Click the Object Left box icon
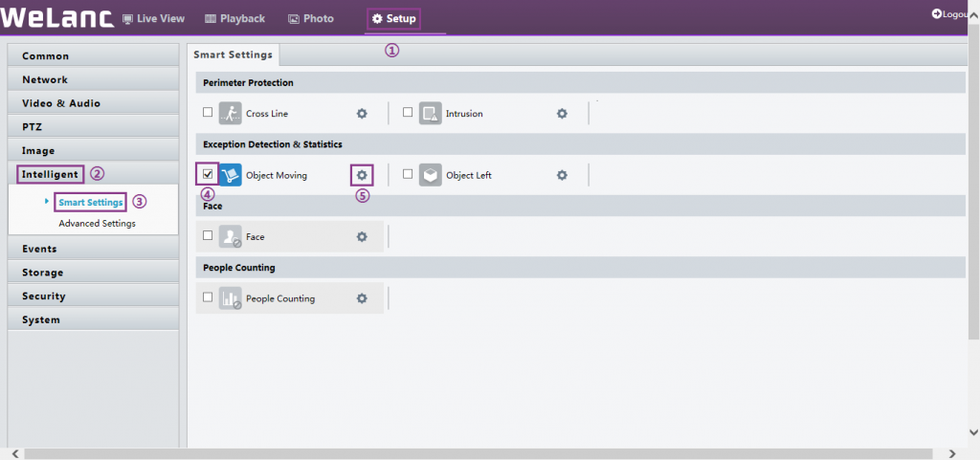Image resolution: width=980 pixels, height=460 pixels. click(x=430, y=175)
